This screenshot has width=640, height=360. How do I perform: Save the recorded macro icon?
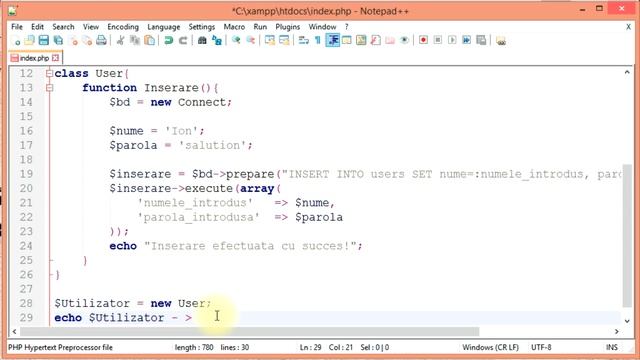[481, 40]
